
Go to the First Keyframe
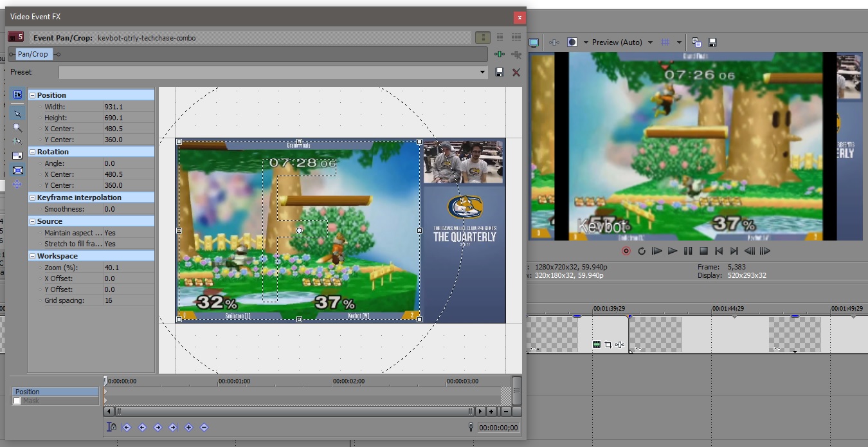(x=127, y=427)
